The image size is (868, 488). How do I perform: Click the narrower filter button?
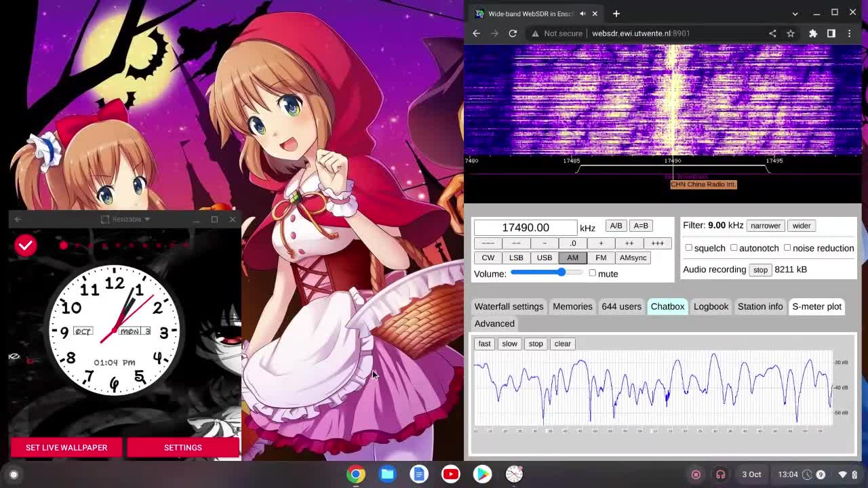pyautogui.click(x=765, y=226)
